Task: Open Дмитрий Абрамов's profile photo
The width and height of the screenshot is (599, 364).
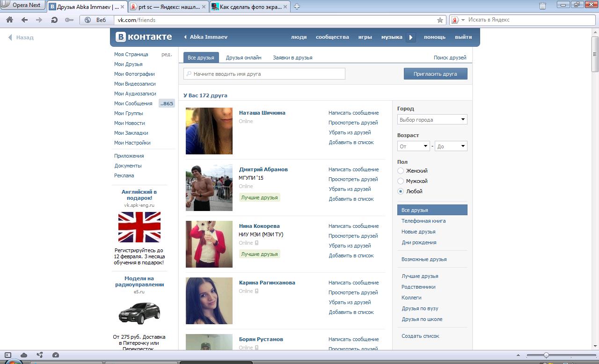Action: [209, 188]
